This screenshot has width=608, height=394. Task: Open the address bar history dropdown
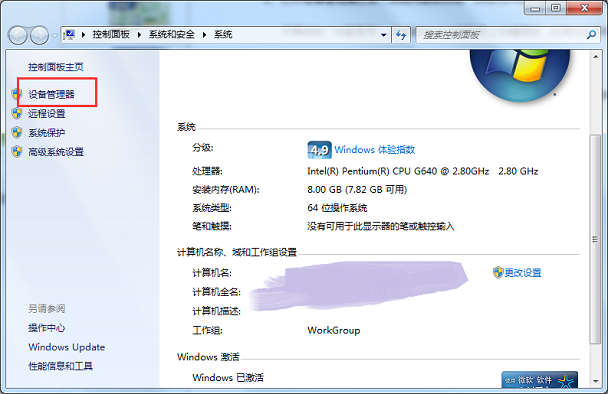pyautogui.click(x=383, y=35)
